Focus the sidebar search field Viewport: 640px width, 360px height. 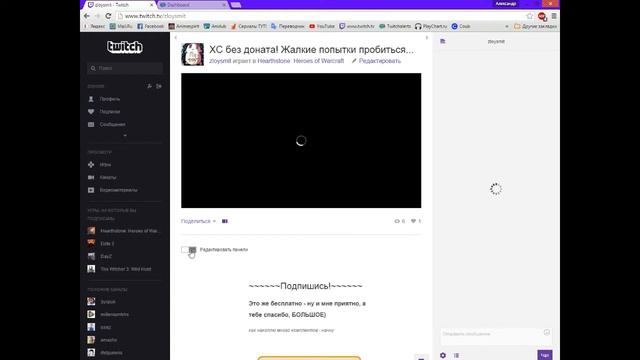125,68
